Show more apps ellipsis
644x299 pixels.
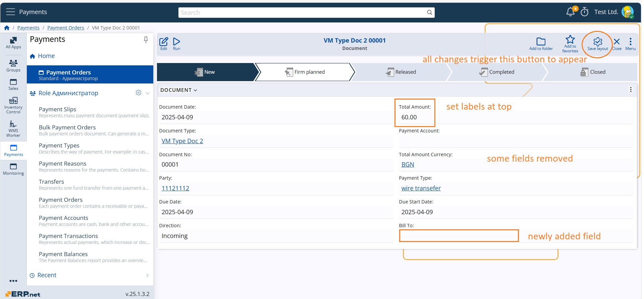pos(13,281)
